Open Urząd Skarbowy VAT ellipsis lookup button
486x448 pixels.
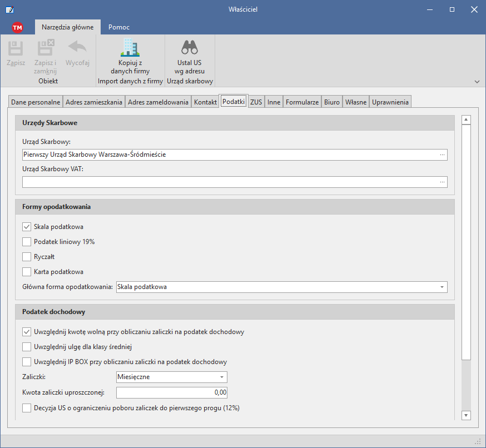coord(442,182)
